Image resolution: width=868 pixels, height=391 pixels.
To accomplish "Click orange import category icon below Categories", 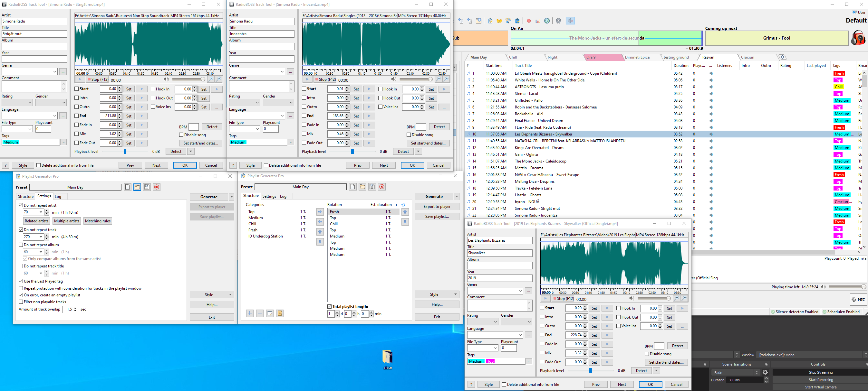I will click(280, 313).
